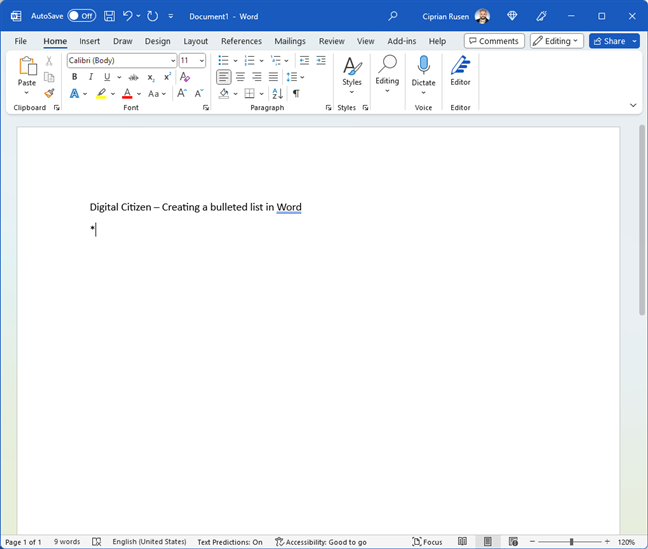Open the Editing mode button
Viewport: 648px width, 549px height.
click(557, 41)
